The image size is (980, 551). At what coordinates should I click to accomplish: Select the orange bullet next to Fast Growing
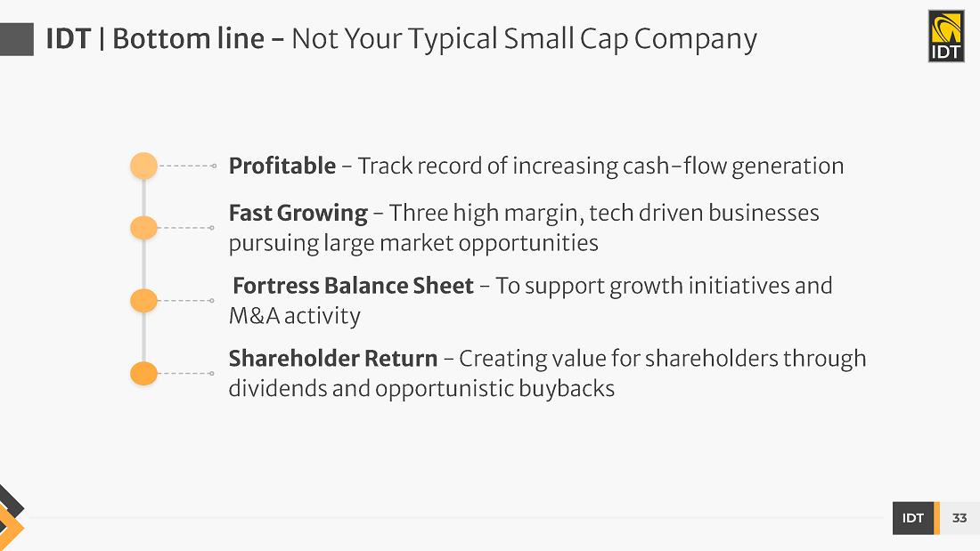pyautogui.click(x=143, y=228)
